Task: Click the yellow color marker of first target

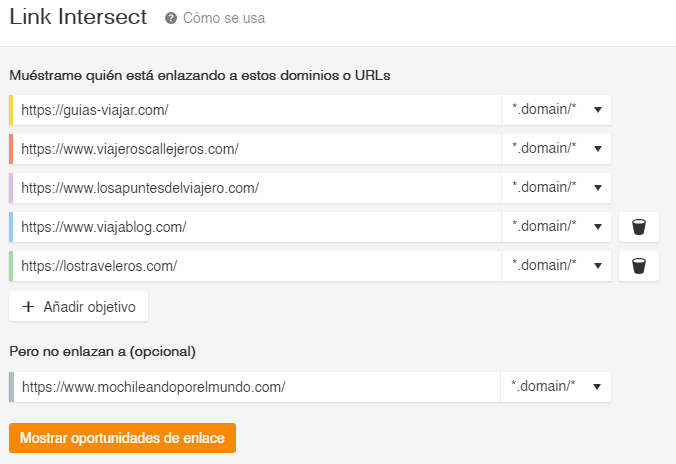Action: tap(11, 110)
